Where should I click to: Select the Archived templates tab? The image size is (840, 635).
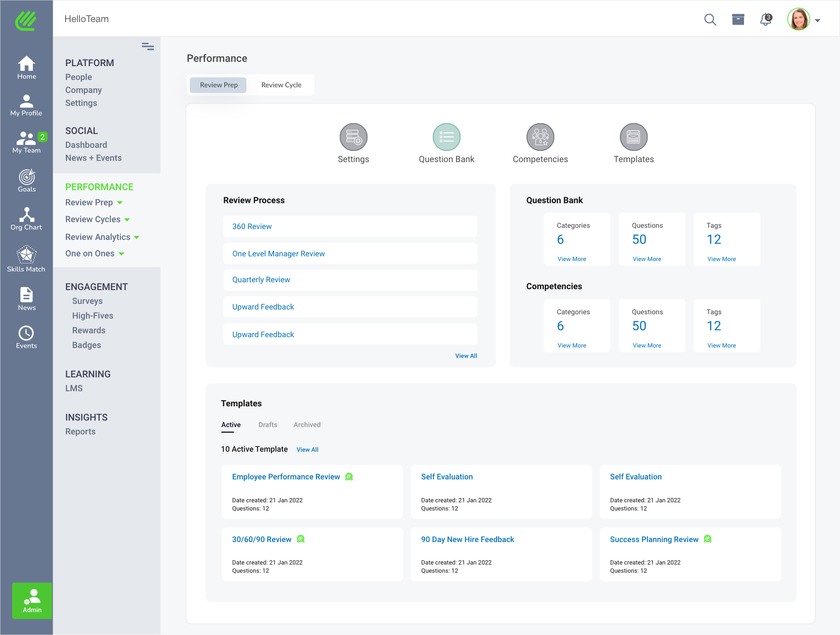[307, 425]
